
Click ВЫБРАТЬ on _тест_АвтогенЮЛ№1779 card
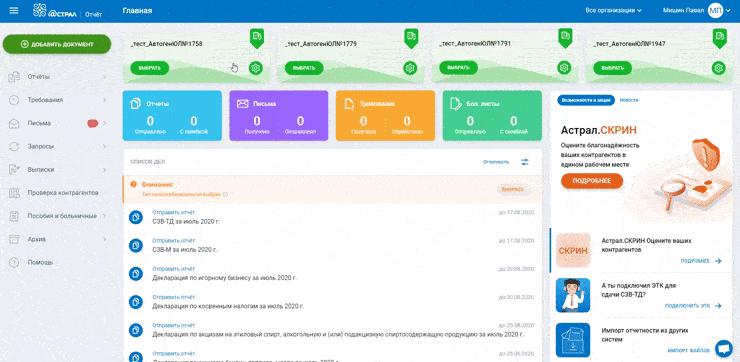coord(304,68)
